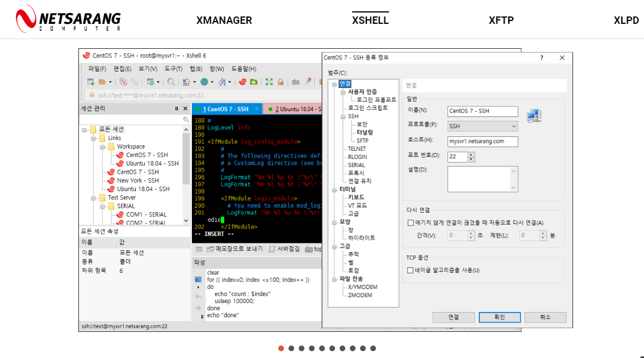Viewport: 644px width, 358px height.
Task: Collapse the 터미널 category in dialog tree
Action: click(334, 189)
